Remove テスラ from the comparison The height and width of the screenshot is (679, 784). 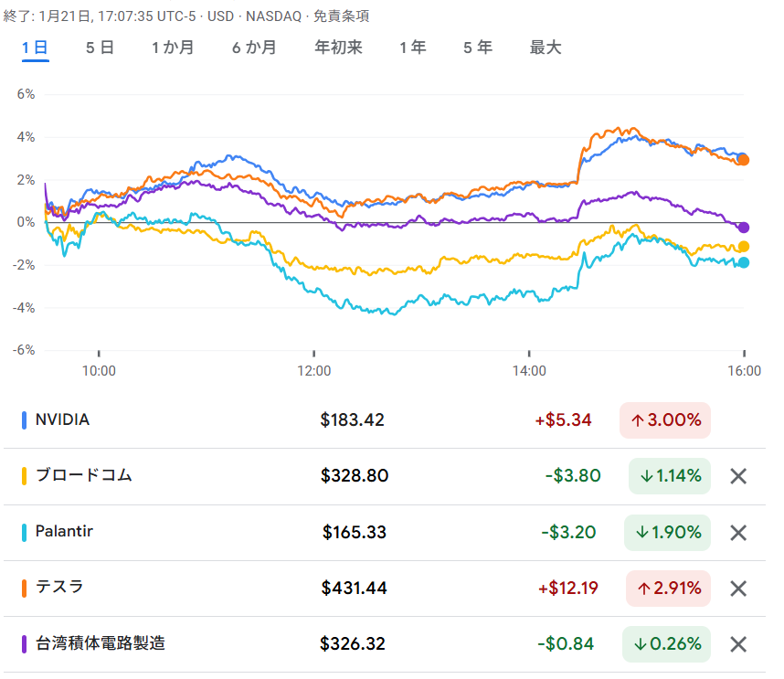[x=738, y=589]
